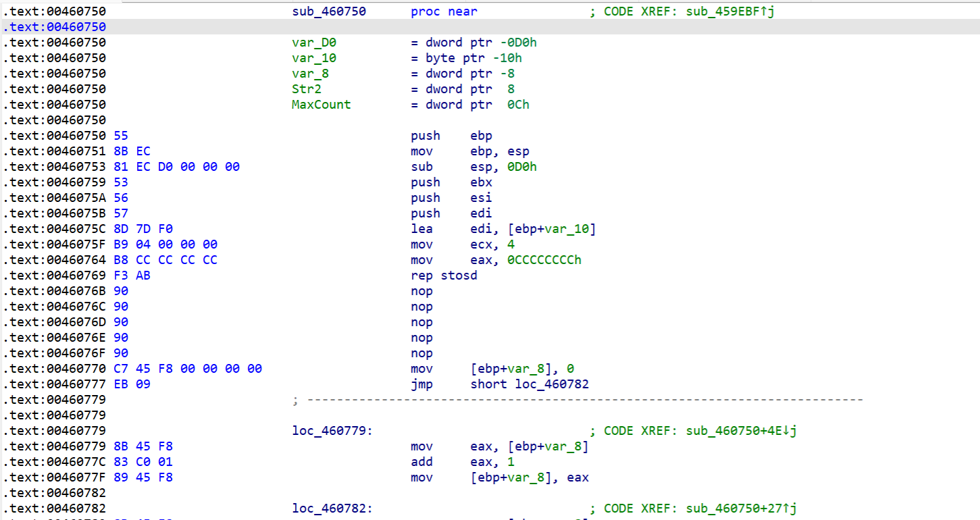Screen dimensions: 980x520
Task: Click the loc_460779: label
Action: coord(332,431)
